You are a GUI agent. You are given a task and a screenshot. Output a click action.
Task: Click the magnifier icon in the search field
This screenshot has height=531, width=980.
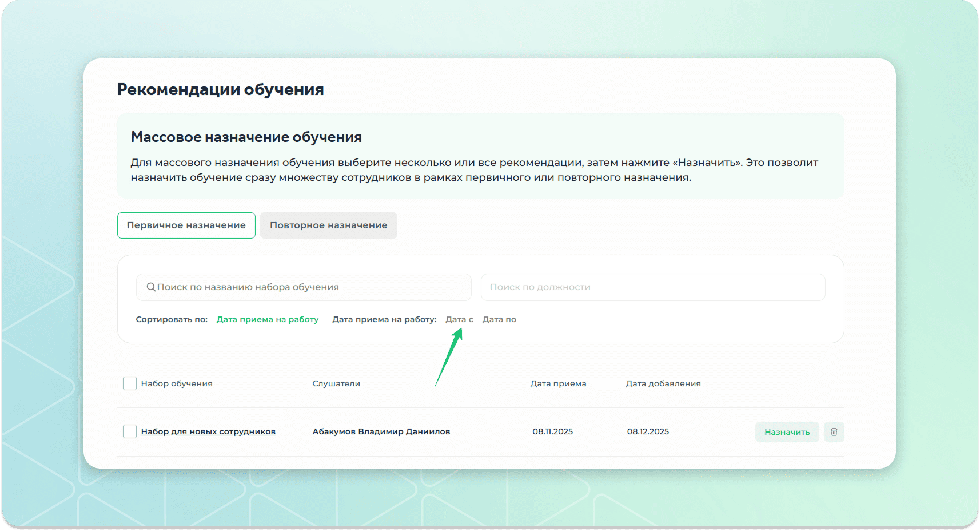tap(151, 287)
